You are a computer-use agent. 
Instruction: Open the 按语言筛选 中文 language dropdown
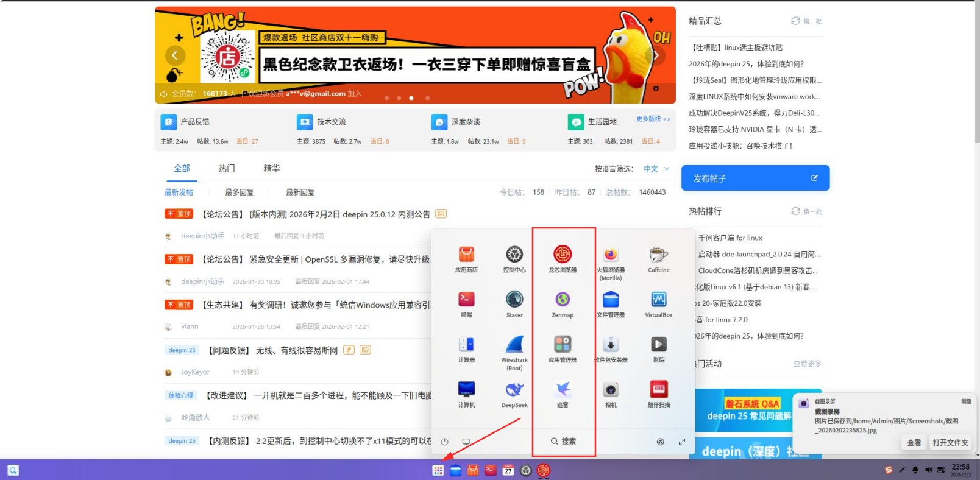[x=656, y=169]
